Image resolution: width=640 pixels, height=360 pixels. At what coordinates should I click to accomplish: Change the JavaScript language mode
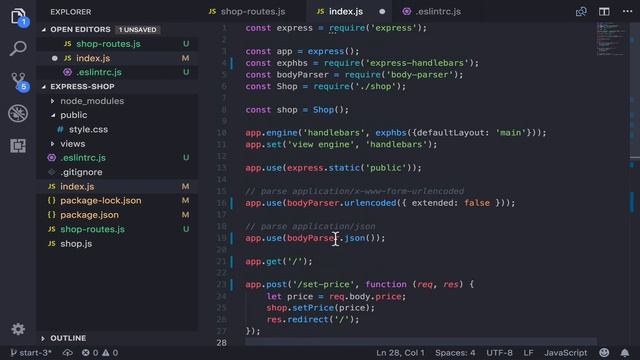[565, 353]
